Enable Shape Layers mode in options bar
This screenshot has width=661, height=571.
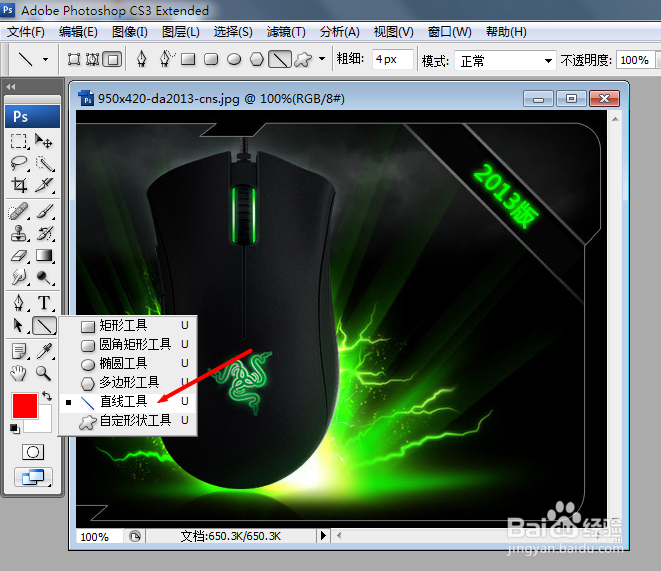coord(74,59)
